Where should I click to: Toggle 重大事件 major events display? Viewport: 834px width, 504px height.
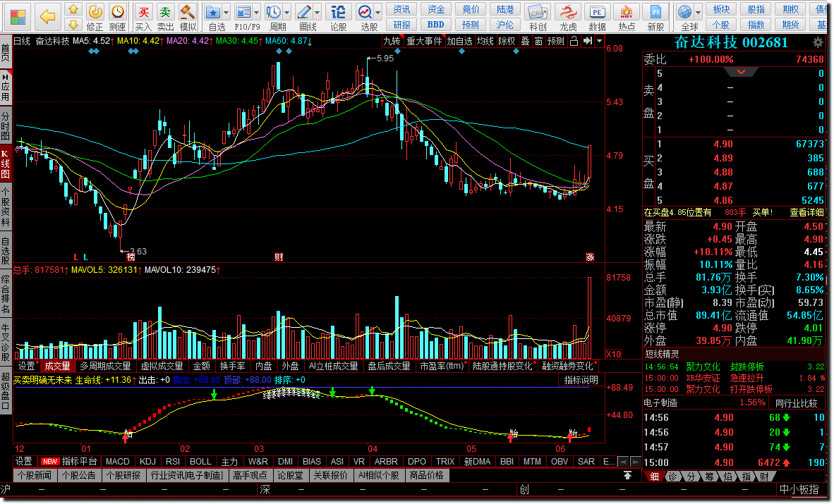424,41
